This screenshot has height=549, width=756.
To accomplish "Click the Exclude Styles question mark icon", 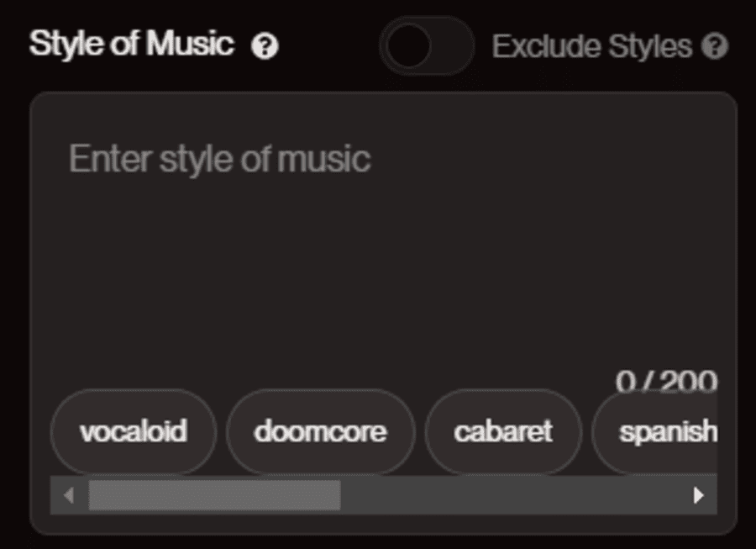I will pos(715,46).
